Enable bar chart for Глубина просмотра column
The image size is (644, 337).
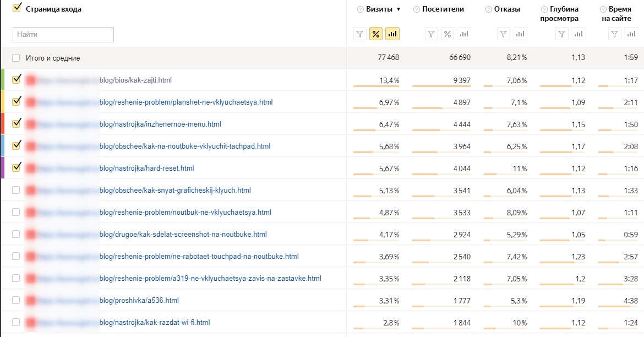coord(578,34)
